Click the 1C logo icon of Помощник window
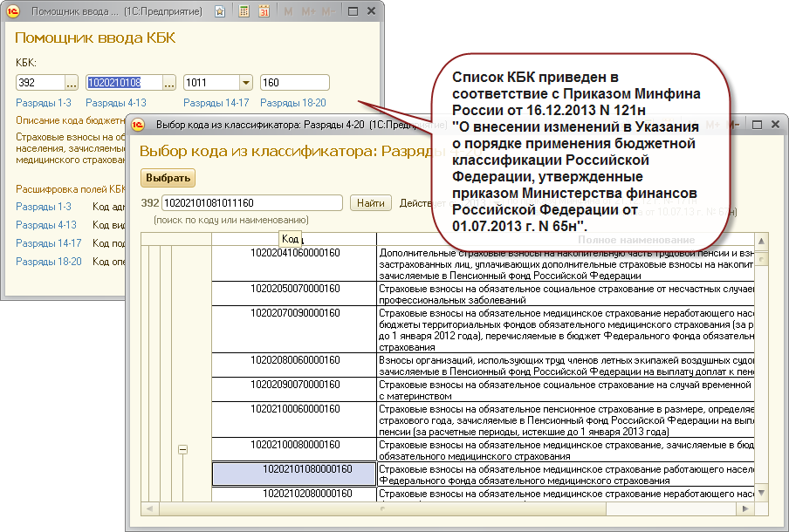The image size is (789, 532). [13, 12]
